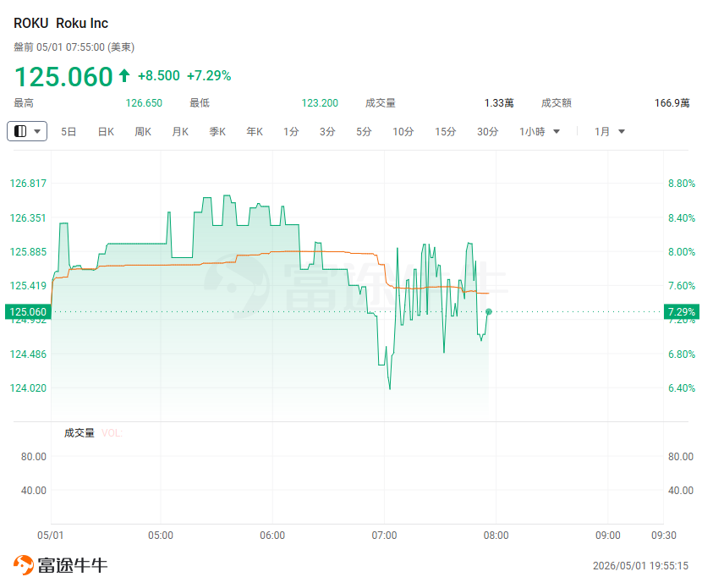The image size is (702, 588).
Task: Expand the 1小時 interval dropdown arrow
Action: click(557, 132)
